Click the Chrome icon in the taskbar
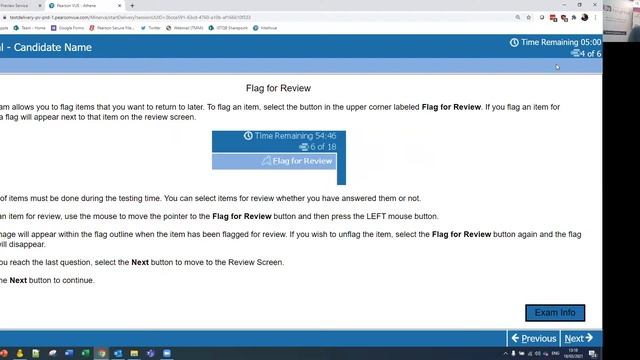Screen dimensions: 640x360 102,353
